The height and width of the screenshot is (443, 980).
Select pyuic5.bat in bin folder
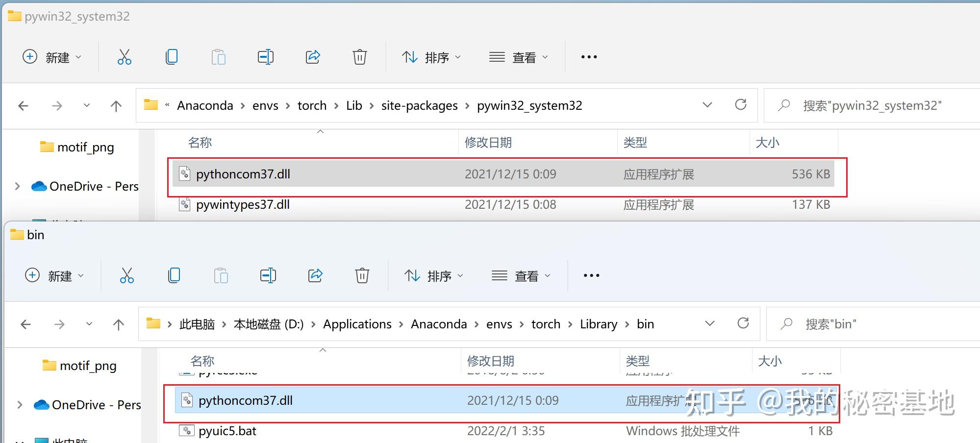pyautogui.click(x=227, y=431)
